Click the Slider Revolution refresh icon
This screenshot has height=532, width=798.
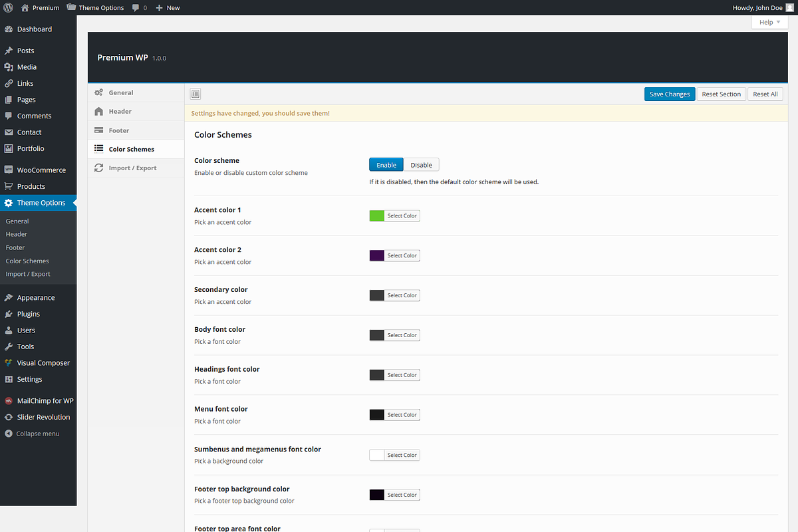(9, 417)
